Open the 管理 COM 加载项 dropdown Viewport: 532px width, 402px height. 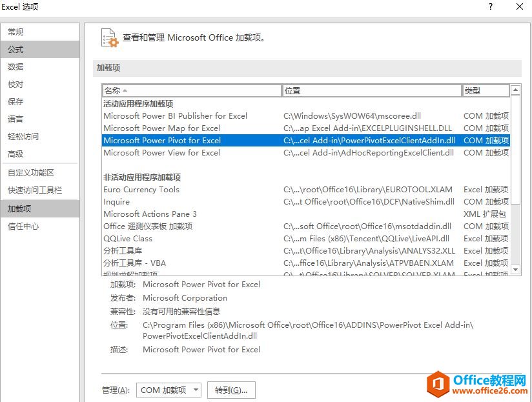click(x=169, y=390)
